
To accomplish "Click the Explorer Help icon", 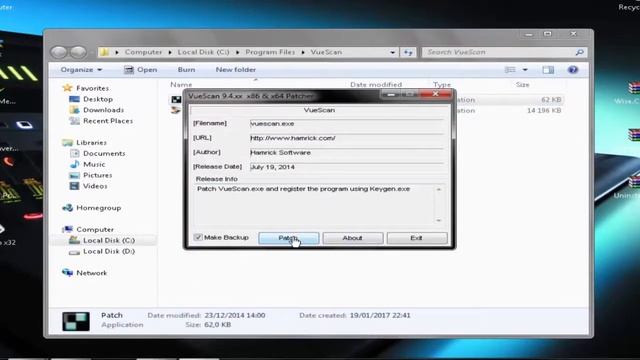I will click(573, 70).
